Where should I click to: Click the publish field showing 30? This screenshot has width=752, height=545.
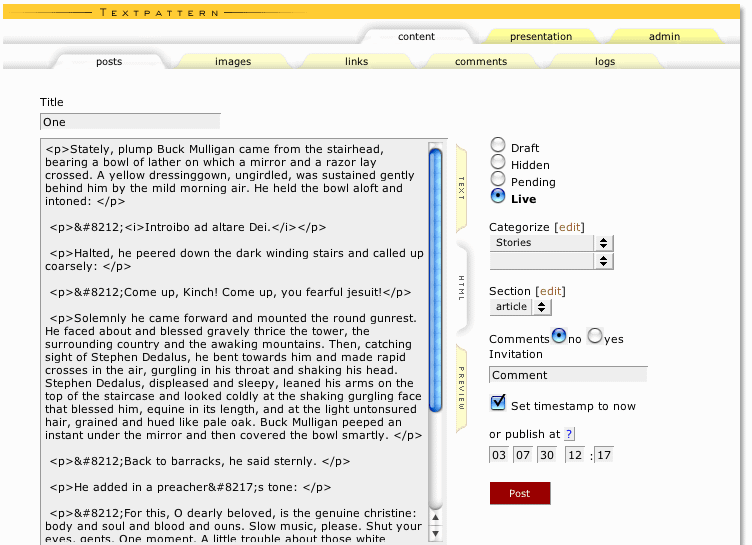(x=547, y=455)
